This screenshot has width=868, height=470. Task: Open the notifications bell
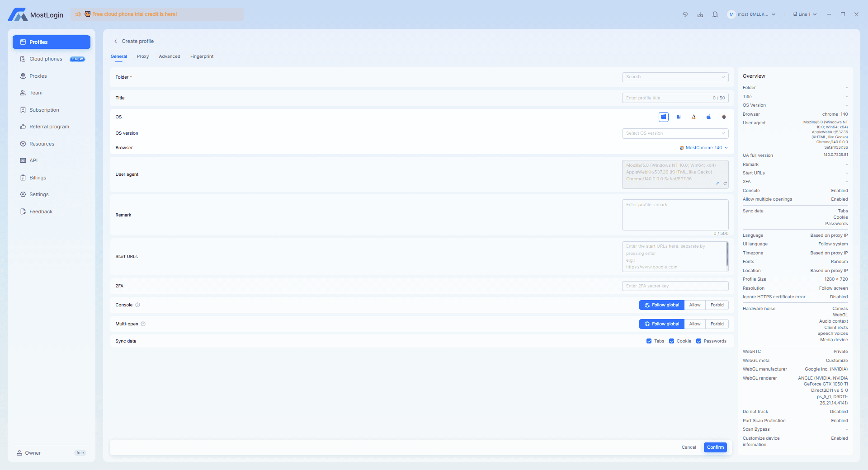click(x=715, y=14)
